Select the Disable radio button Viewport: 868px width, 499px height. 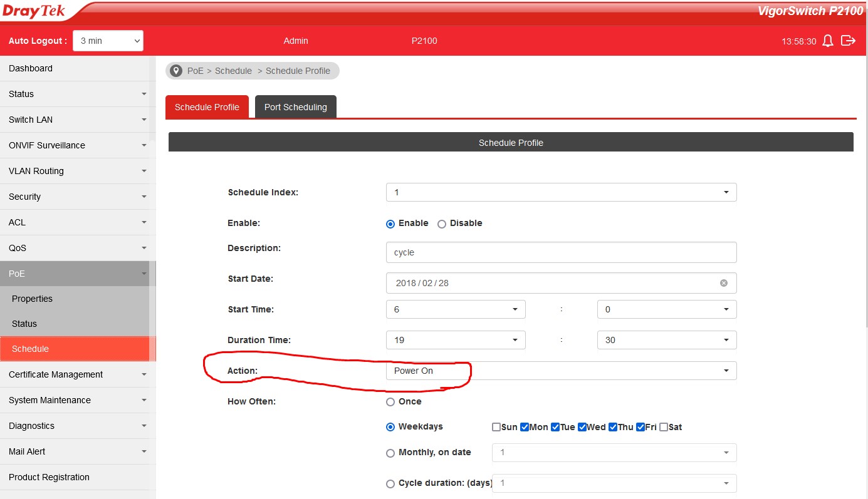(x=442, y=224)
